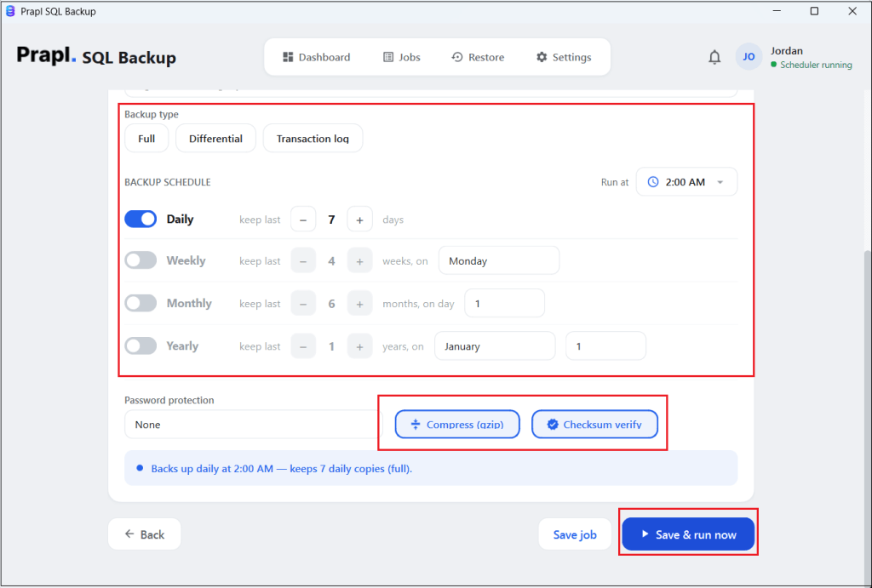Click the clock icon in Run at

click(x=653, y=182)
